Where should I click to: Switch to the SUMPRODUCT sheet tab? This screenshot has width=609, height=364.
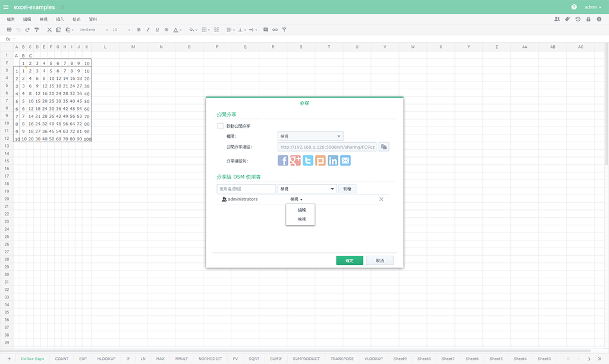point(306,359)
